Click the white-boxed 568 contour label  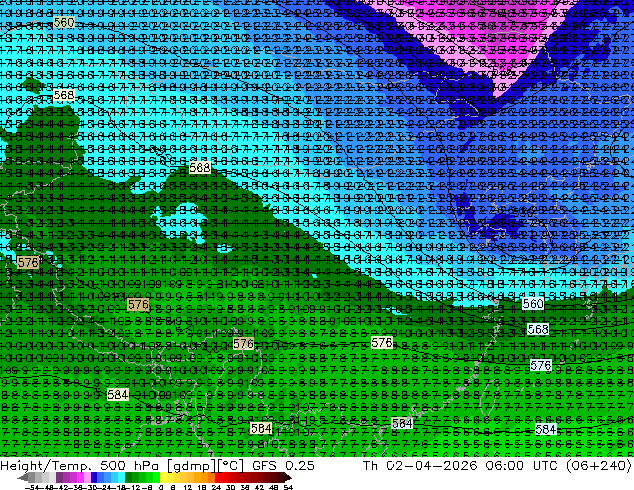538,329
